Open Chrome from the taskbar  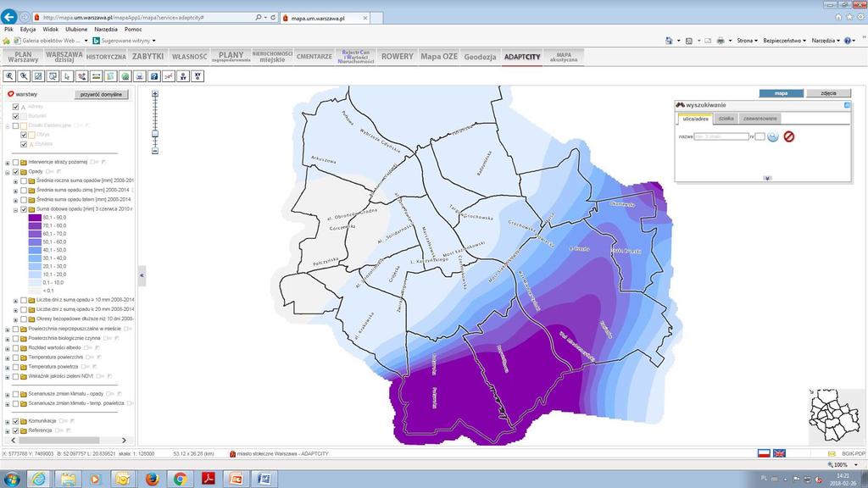tap(180, 479)
